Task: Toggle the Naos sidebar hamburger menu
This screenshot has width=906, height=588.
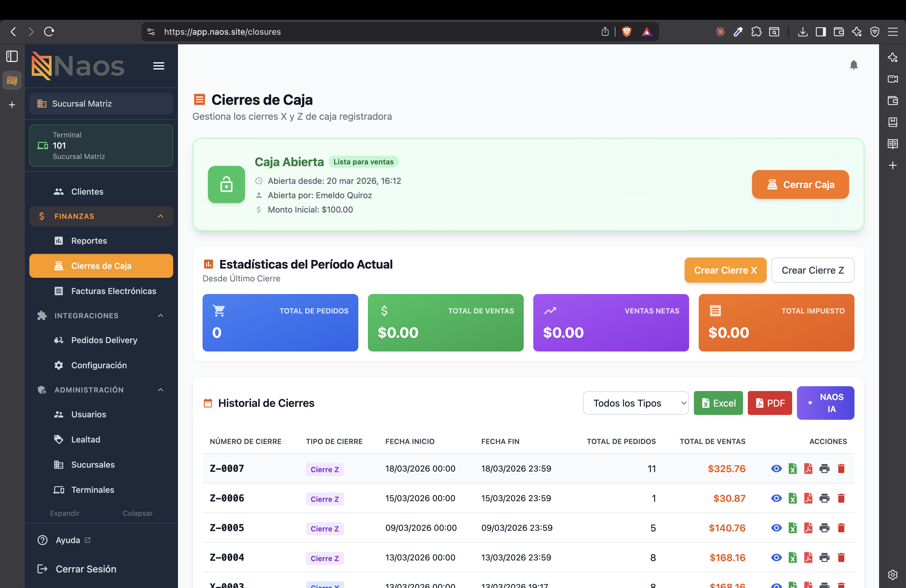Action: 159,66
